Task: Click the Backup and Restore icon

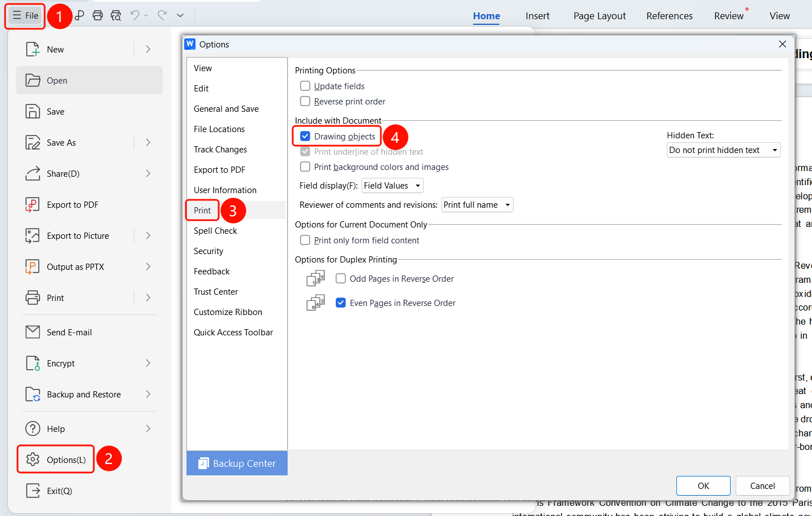Action: (x=33, y=394)
